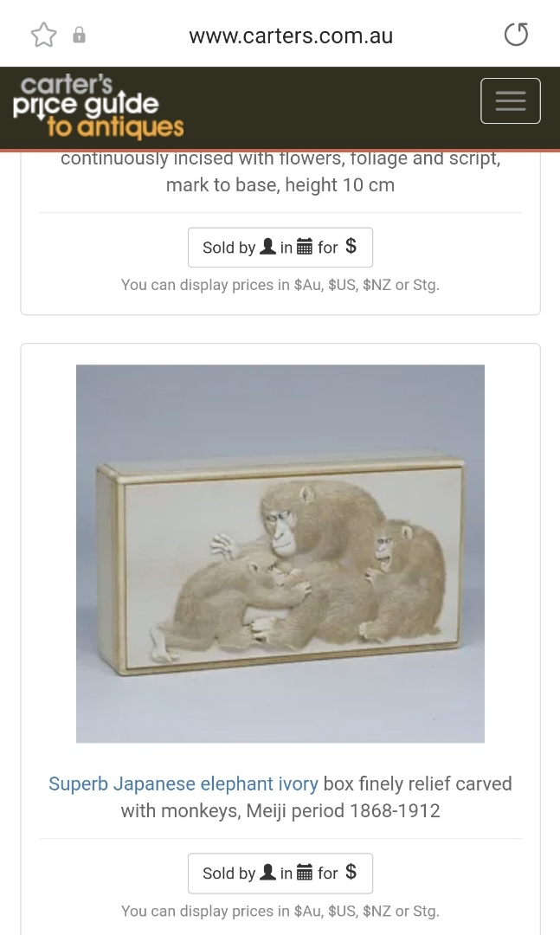Click the seller person icon in lower Sold by button
This screenshot has height=935, width=560.
pos(267,873)
